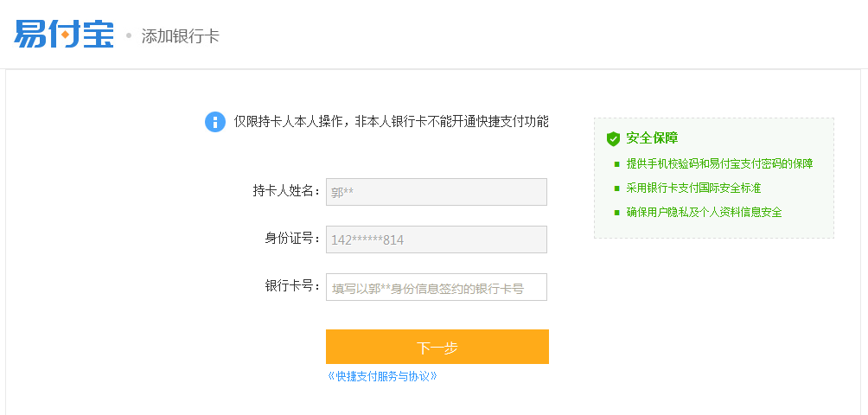868x415 pixels.
Task: Click the green security shield icon
Action: 613,139
